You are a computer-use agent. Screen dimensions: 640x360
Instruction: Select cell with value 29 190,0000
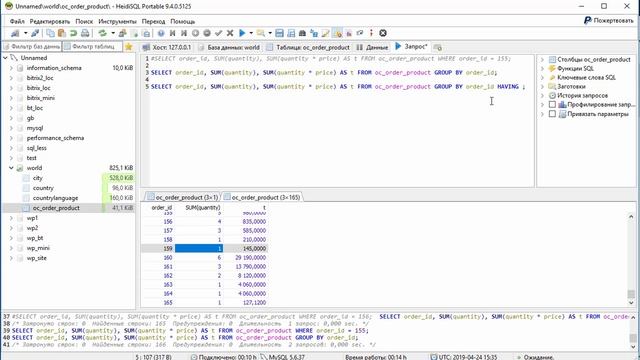point(246,258)
